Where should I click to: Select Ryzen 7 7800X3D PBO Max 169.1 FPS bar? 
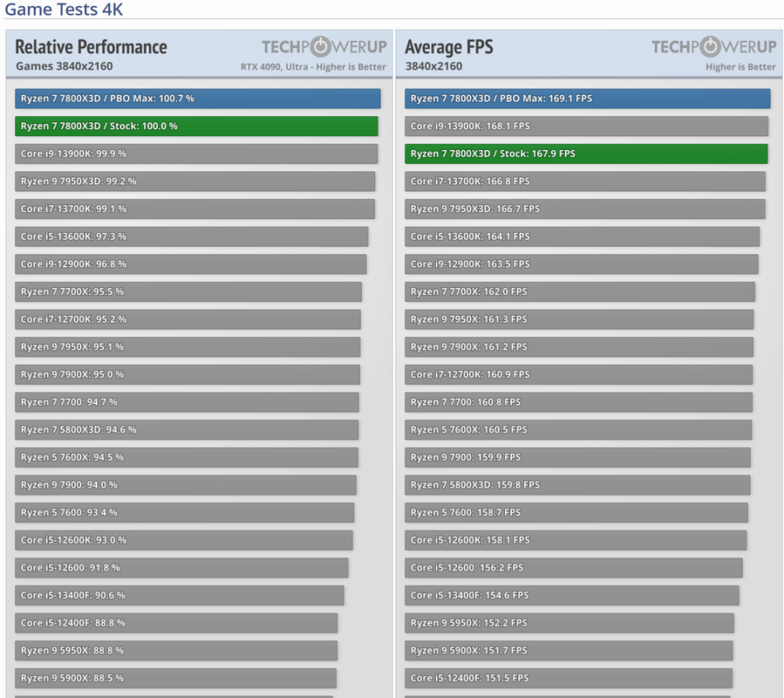588,99
